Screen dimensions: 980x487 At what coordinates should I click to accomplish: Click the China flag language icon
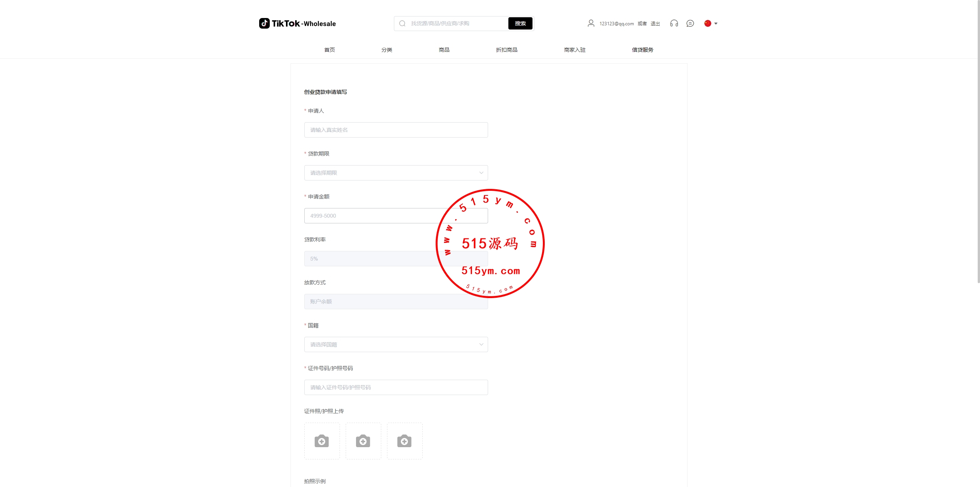707,23
